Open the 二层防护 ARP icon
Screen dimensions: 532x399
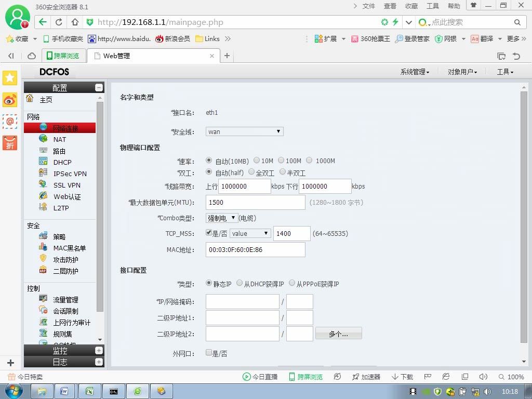pyautogui.click(x=43, y=270)
